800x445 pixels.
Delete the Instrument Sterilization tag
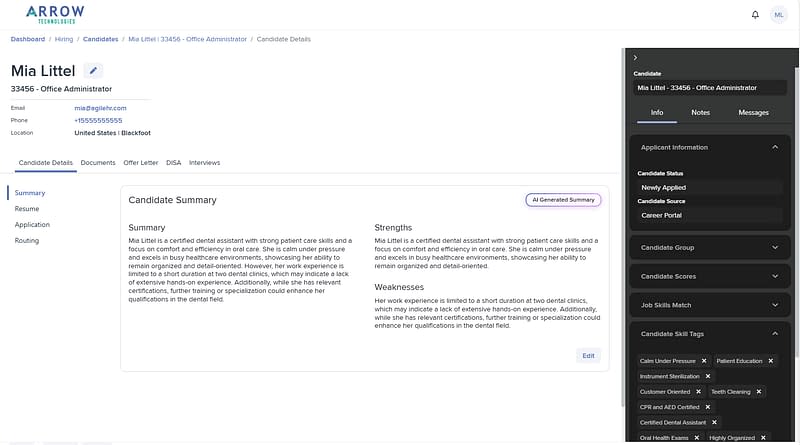tap(708, 377)
